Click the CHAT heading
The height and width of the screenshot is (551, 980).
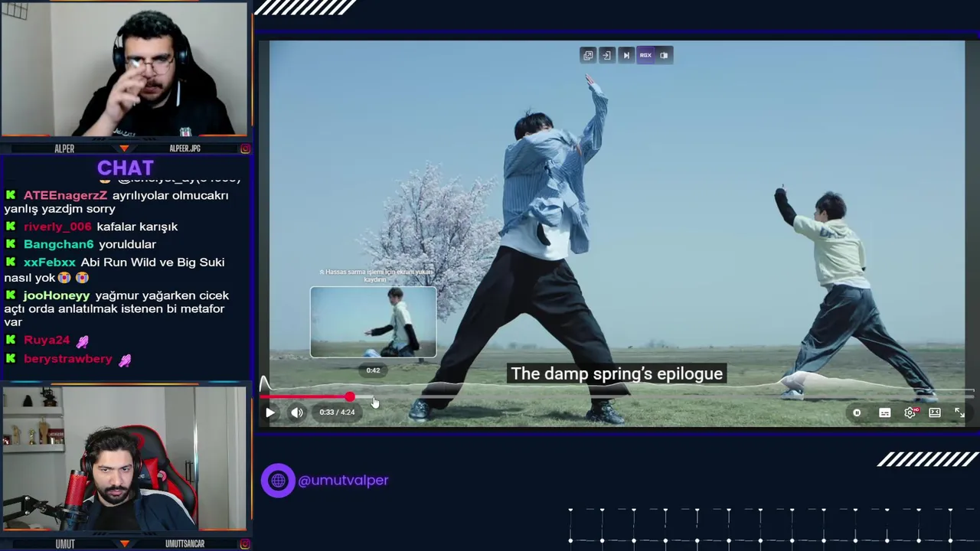[x=126, y=168]
